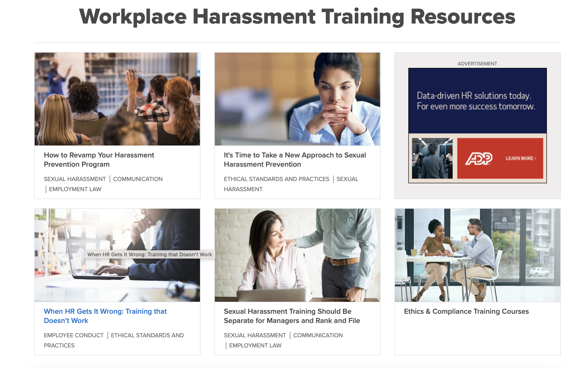Click the hand-on-shoulder office image
Image resolution: width=588 pixels, height=368 pixels.
297,255
